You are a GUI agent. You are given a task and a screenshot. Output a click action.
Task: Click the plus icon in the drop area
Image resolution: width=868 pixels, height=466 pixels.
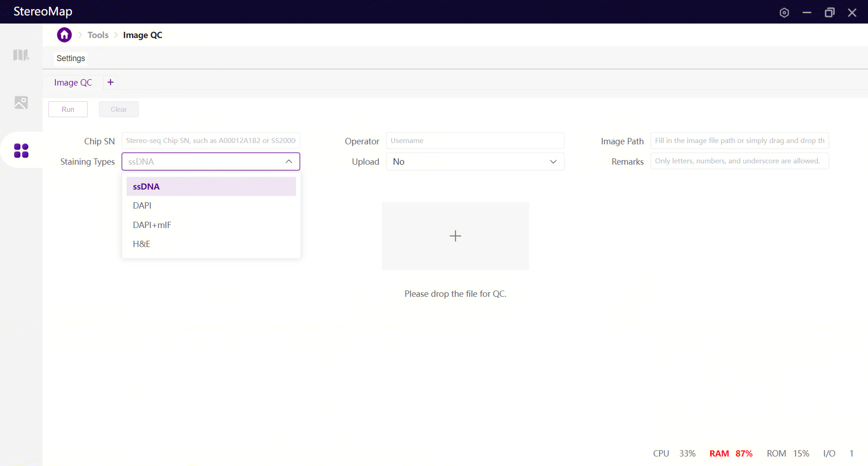[455, 236]
